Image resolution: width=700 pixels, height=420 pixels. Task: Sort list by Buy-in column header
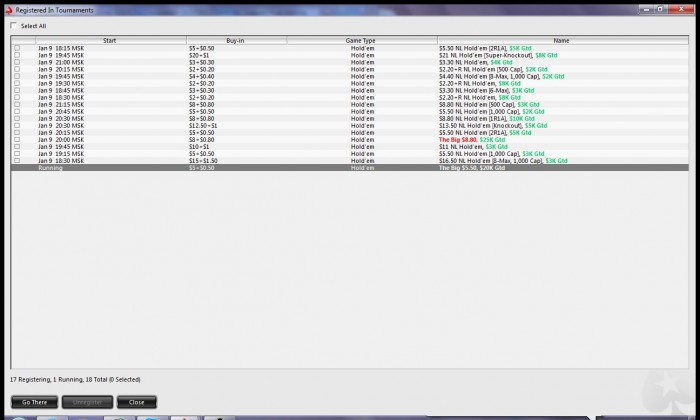click(x=236, y=40)
